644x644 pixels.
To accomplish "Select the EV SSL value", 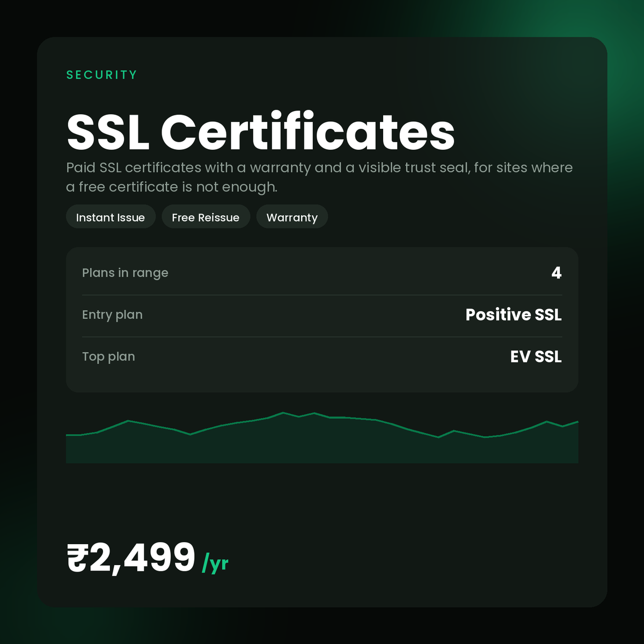I will (536, 356).
